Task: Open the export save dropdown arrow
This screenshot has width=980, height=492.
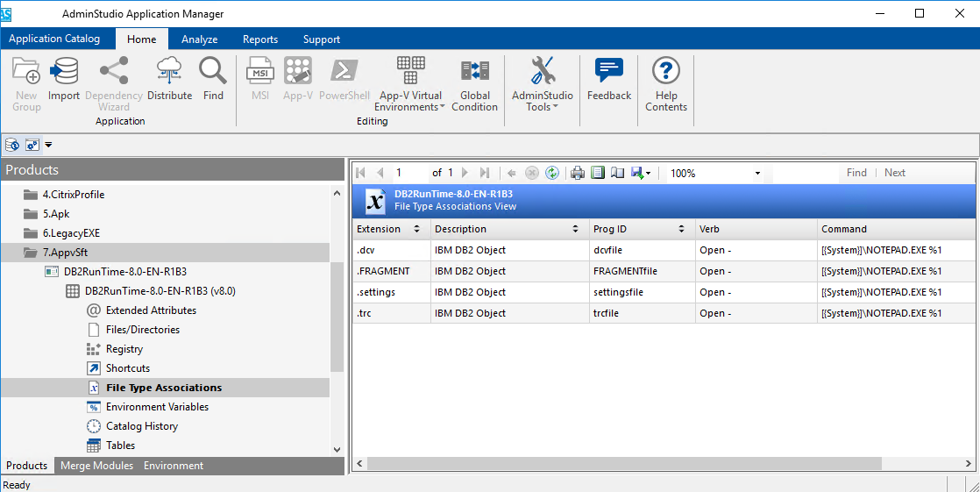Action: point(648,174)
